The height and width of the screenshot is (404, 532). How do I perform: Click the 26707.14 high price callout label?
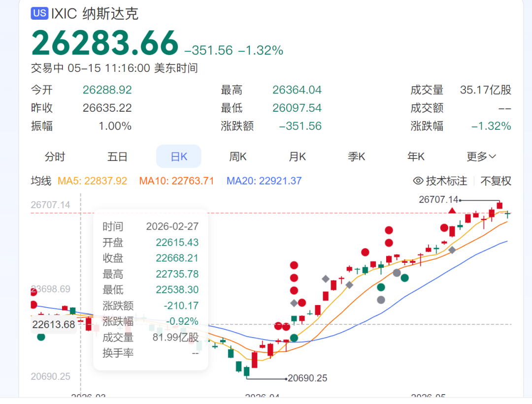(438, 199)
